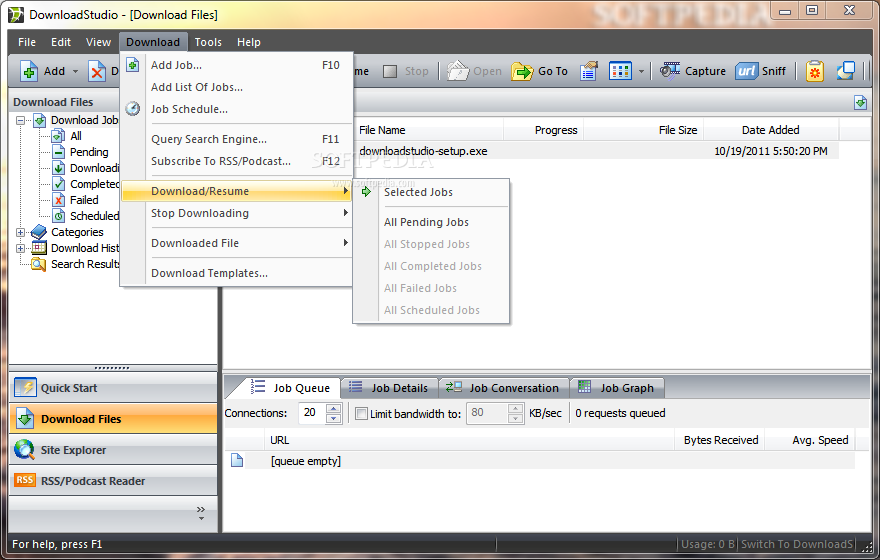Expand the Downloaded File submenu
This screenshot has width=880, height=560.
(237, 243)
